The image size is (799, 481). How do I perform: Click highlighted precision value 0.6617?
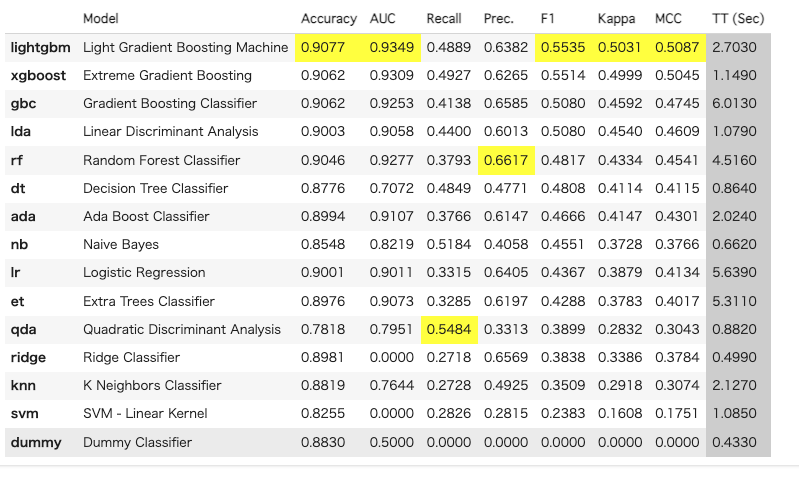coord(505,160)
